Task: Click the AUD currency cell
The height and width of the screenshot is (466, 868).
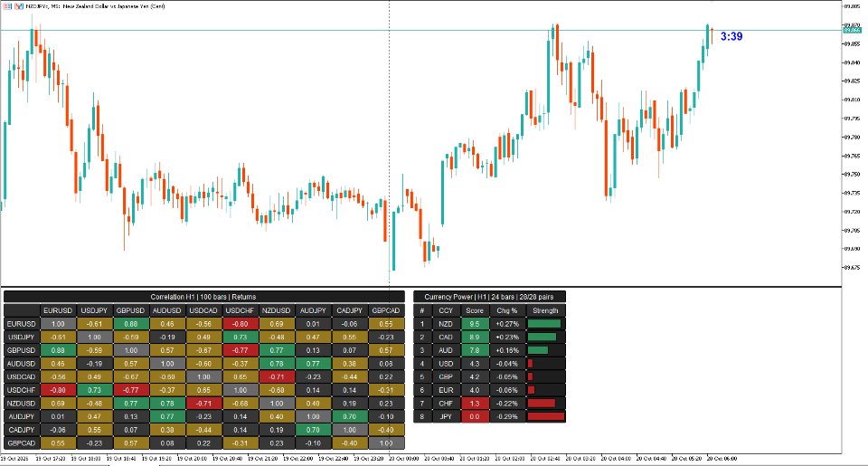Action: pyautogui.click(x=446, y=350)
